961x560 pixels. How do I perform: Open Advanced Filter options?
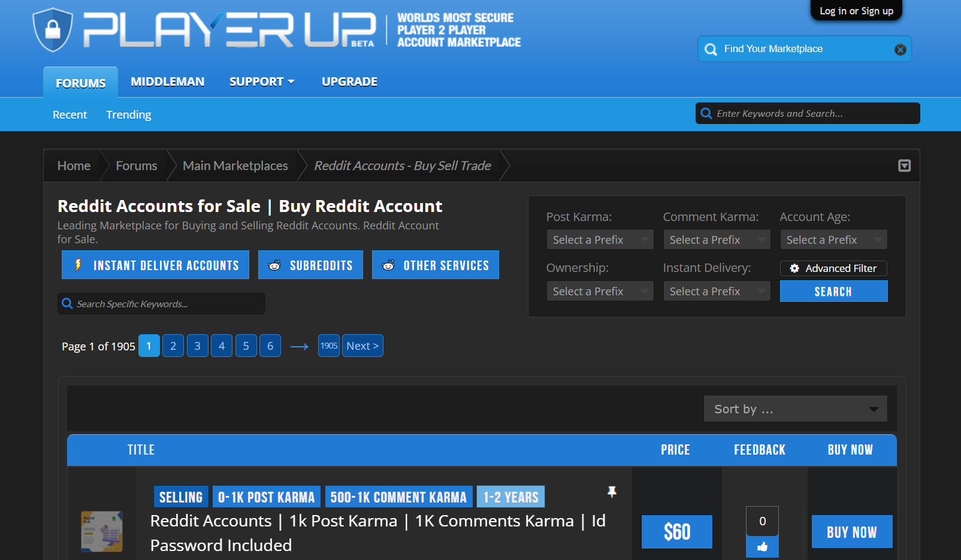coord(833,268)
